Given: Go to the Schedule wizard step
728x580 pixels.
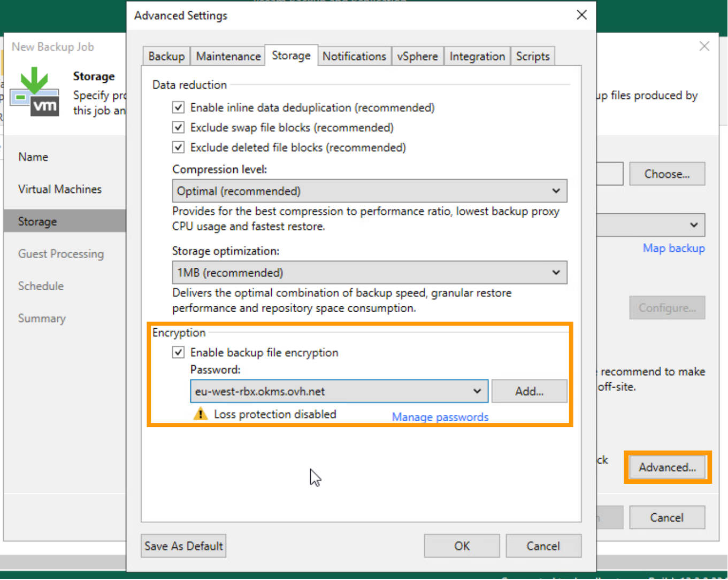Looking at the screenshot, I should coord(41,286).
